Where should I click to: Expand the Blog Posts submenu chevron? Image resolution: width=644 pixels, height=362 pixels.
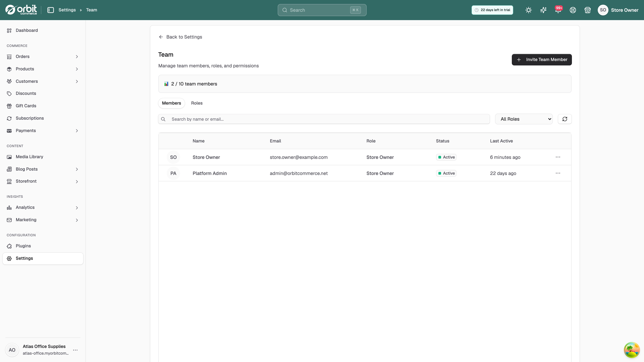[77, 169]
